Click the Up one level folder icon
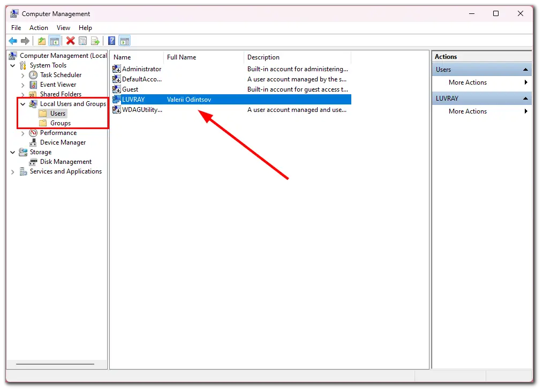This screenshot has height=392, width=543. pos(42,41)
